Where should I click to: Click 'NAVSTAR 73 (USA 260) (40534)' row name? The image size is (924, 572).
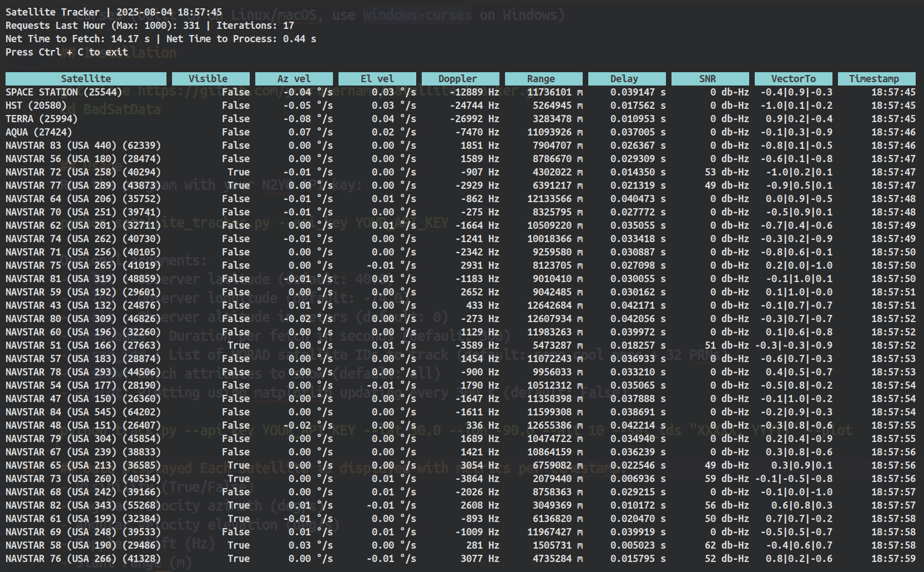tap(83, 479)
